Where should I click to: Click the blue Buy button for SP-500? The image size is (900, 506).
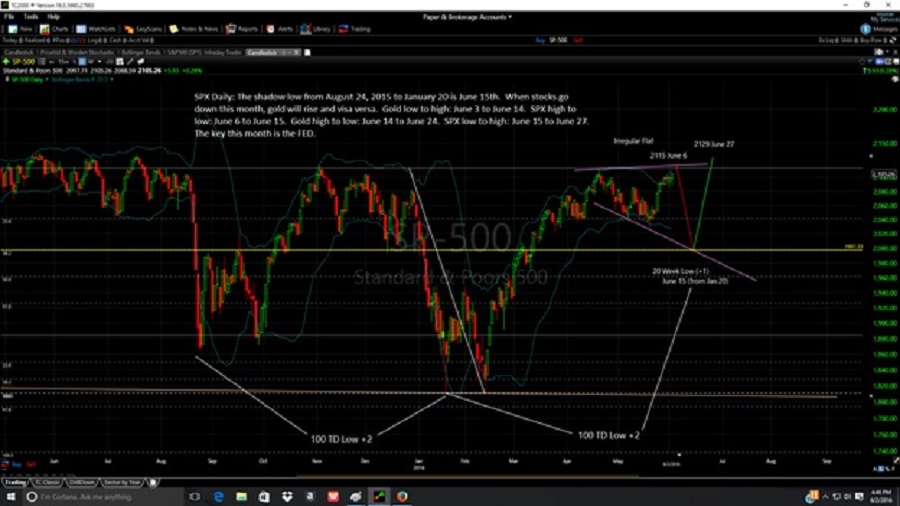coord(540,40)
